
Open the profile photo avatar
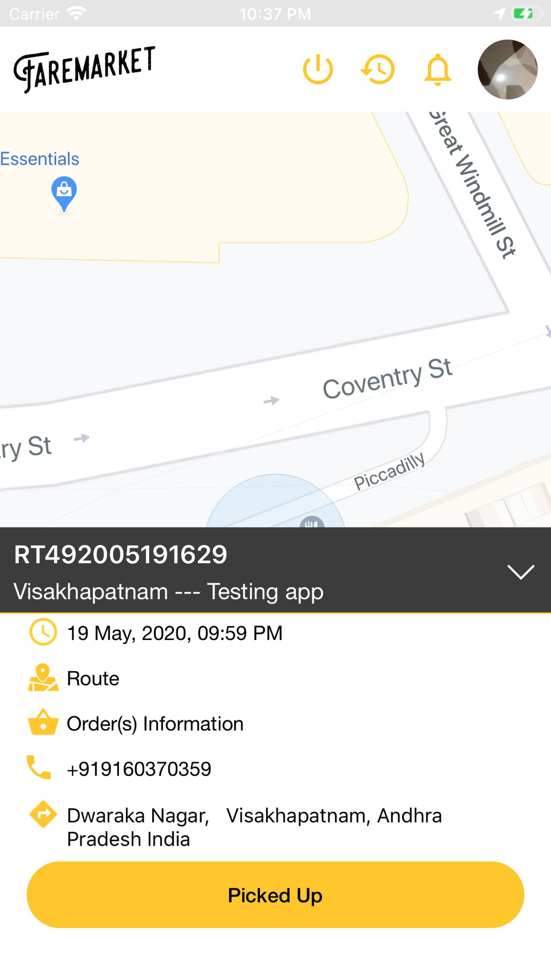point(507,69)
